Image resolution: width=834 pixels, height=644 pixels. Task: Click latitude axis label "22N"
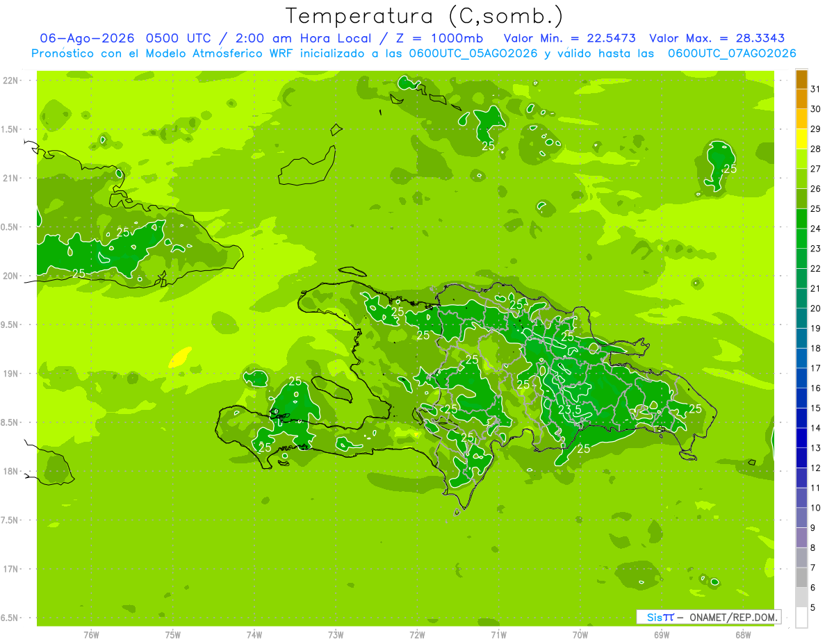pyautogui.click(x=10, y=81)
